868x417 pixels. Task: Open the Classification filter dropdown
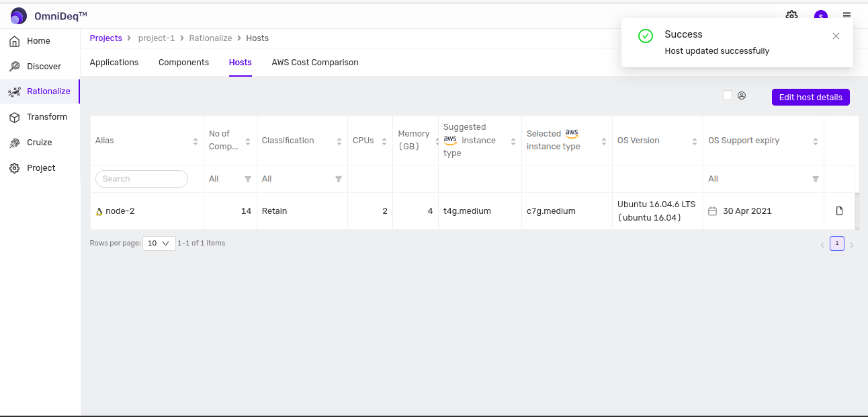click(x=338, y=179)
